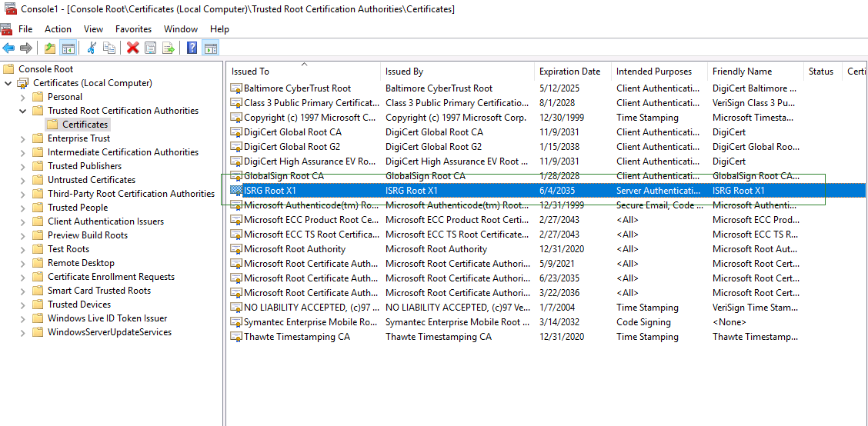Click the Up One Level folder icon
Viewport: 868px width, 426px height.
point(50,48)
